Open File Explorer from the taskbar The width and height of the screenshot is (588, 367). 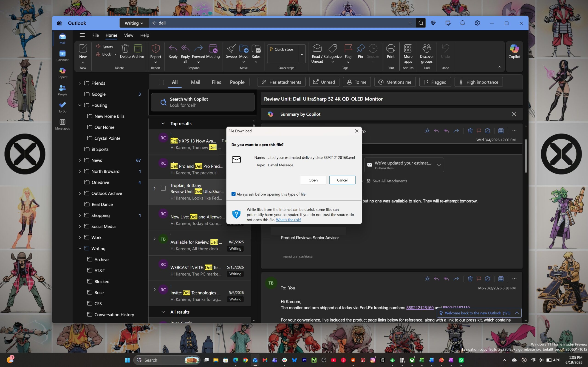pos(216,360)
